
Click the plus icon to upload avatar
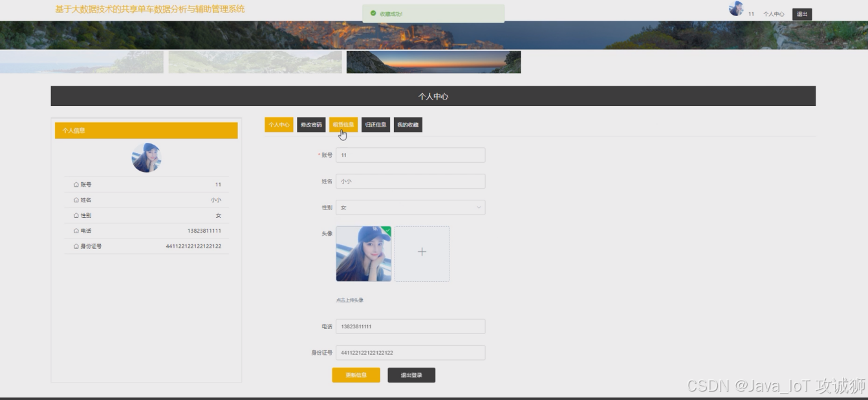[422, 253]
